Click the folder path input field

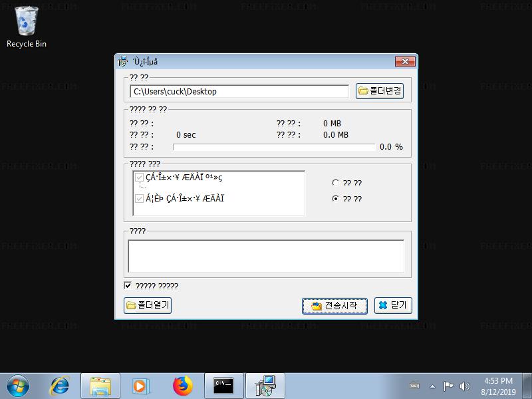point(239,91)
